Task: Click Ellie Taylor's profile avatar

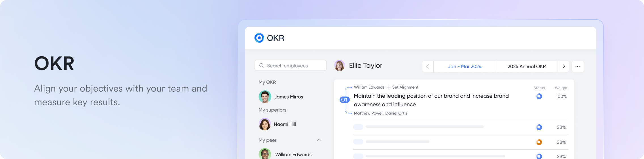Action: 339,66
